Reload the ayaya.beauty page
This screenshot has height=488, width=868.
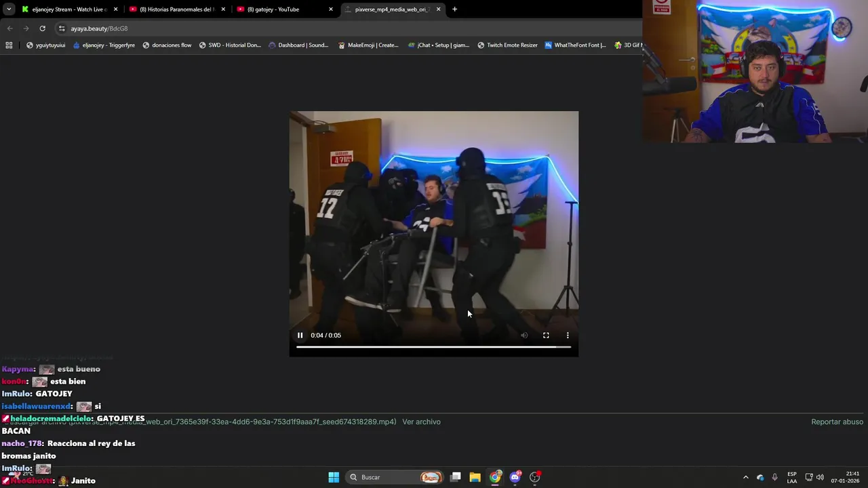click(42, 28)
